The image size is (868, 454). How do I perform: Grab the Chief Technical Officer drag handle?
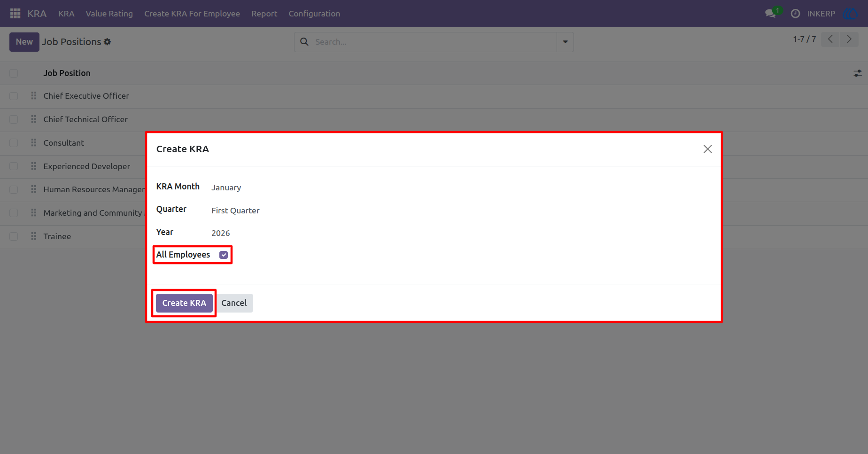(x=33, y=119)
